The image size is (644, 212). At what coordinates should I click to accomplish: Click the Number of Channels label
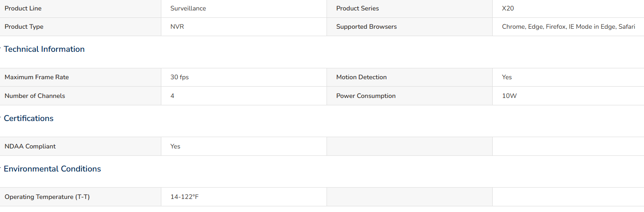click(x=35, y=96)
